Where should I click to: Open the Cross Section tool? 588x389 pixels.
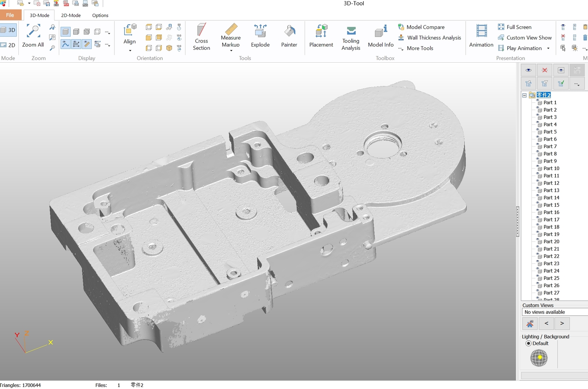[x=201, y=37]
